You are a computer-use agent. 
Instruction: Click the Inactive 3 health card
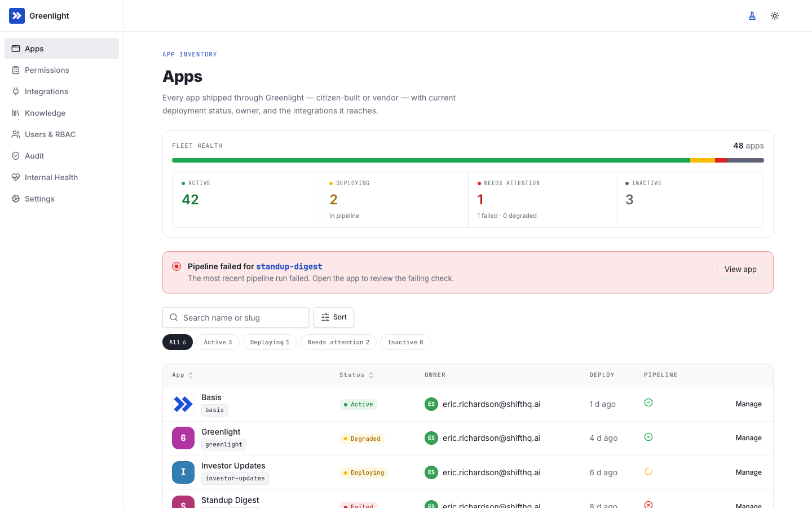coord(690,200)
